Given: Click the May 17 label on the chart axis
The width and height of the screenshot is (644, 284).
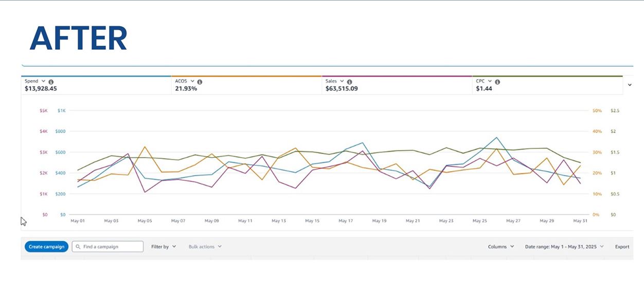Looking at the screenshot, I should [346, 221].
